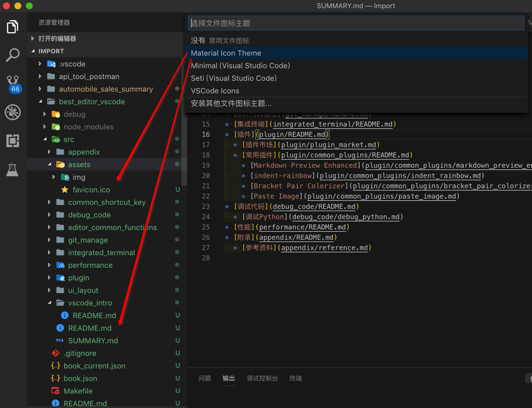Viewport: 532px width, 408px height.
Task: Click the Makefile icon
Action: [55, 391]
